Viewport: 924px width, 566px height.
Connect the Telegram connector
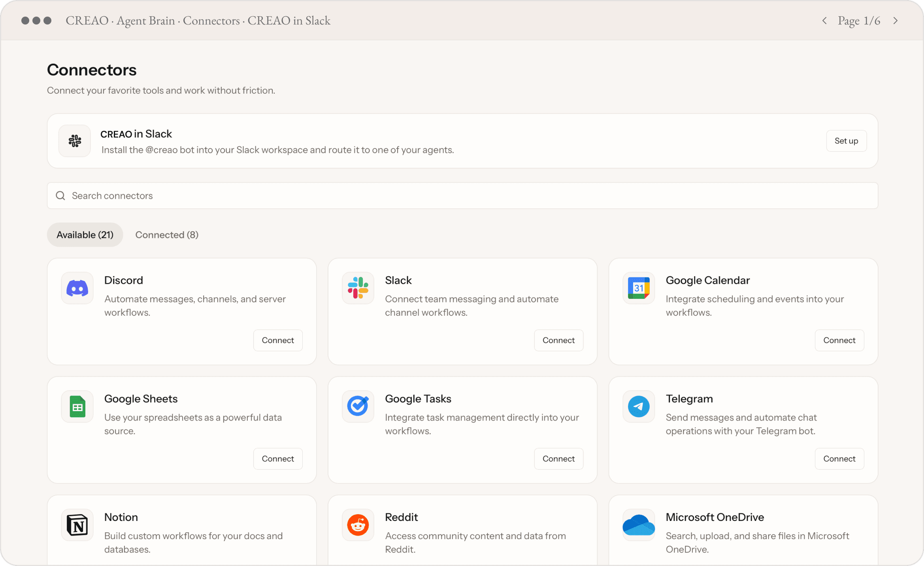click(839, 459)
